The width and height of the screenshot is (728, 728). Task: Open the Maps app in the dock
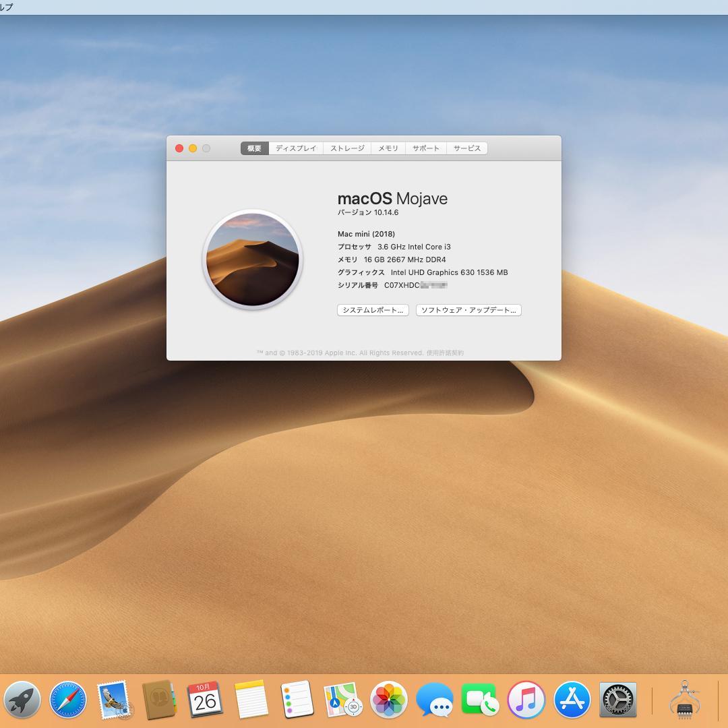[342, 700]
